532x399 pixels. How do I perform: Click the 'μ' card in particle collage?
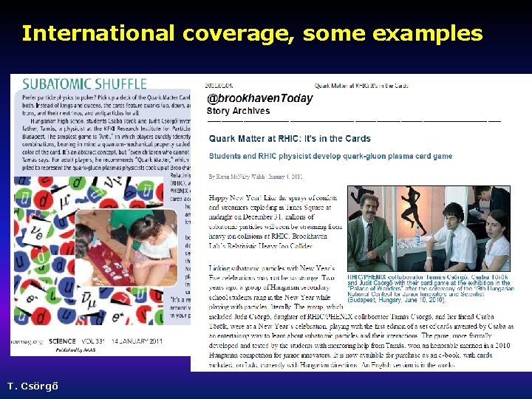click(x=64, y=202)
